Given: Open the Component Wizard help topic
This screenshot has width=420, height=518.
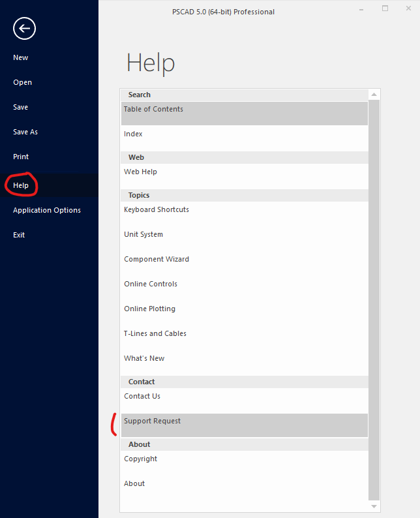Looking at the screenshot, I should [x=157, y=260].
